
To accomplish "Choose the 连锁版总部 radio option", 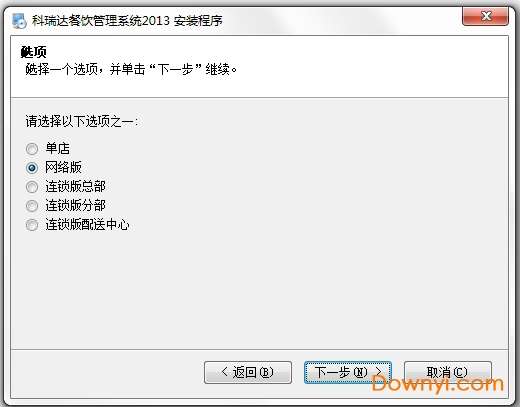I will point(32,187).
